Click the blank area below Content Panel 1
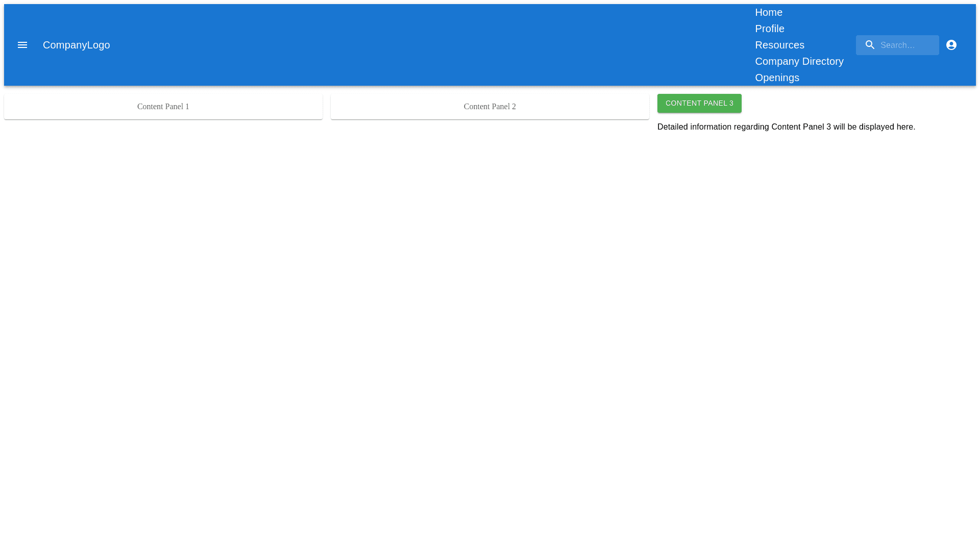This screenshot has width=980, height=551. click(x=163, y=306)
